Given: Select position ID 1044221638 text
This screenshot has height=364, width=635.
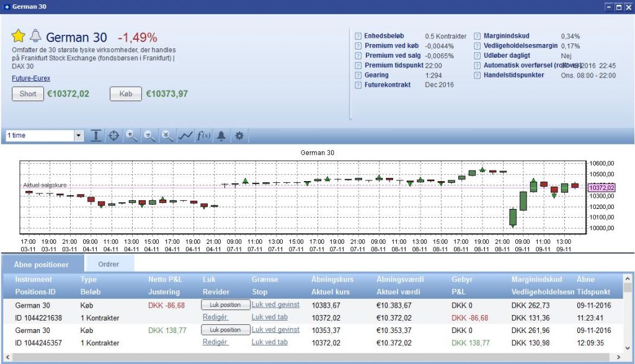Looking at the screenshot, I should coord(38,318).
